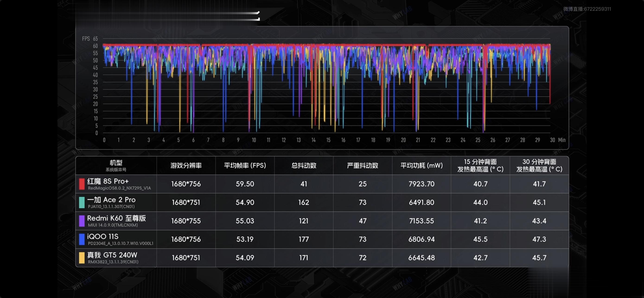This screenshot has width=644, height=298.
Task: Select the 30 分钟背面发热最高温 header
Action: click(539, 165)
